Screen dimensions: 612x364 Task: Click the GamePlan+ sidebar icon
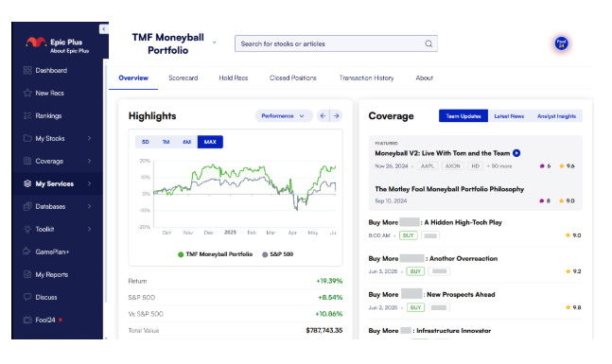[27, 251]
